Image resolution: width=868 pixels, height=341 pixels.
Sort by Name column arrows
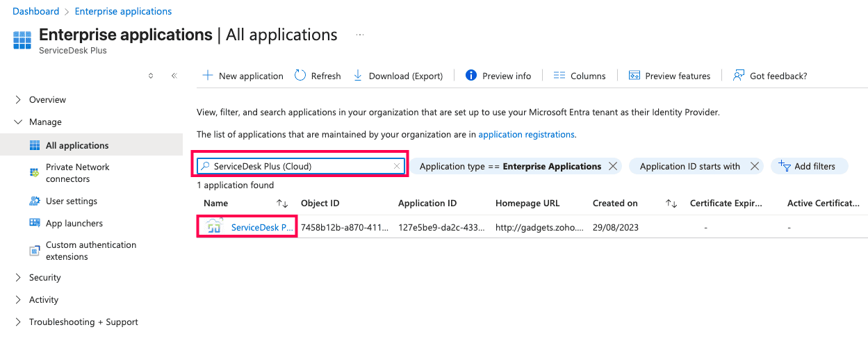click(x=282, y=203)
